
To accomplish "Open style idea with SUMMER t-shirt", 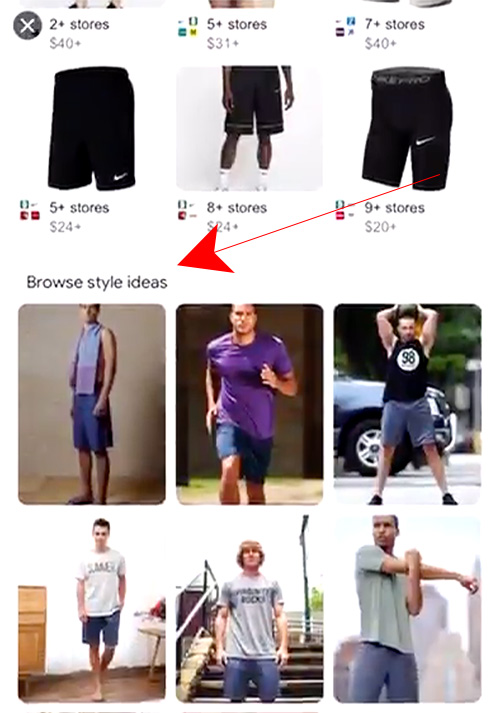I will (x=92, y=609).
